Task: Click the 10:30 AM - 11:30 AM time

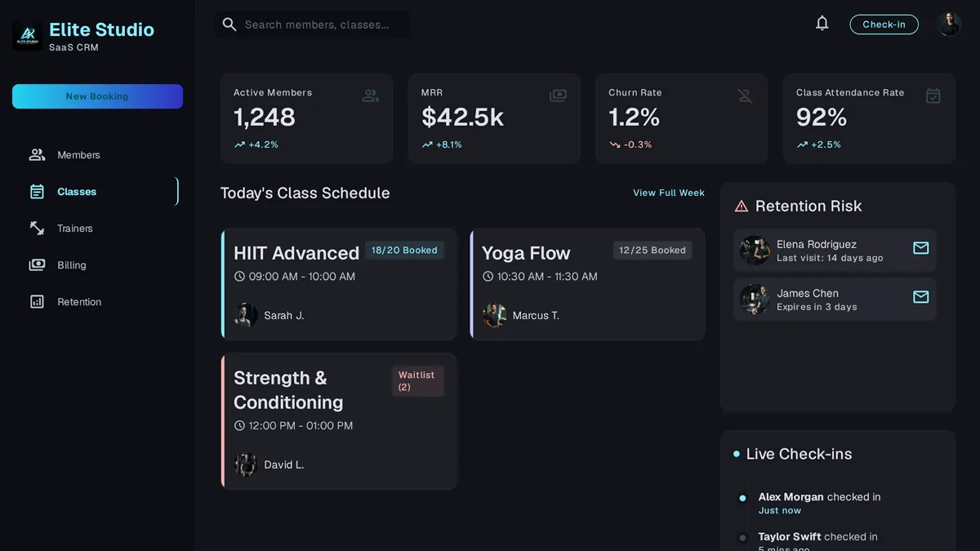Action: 547,277
